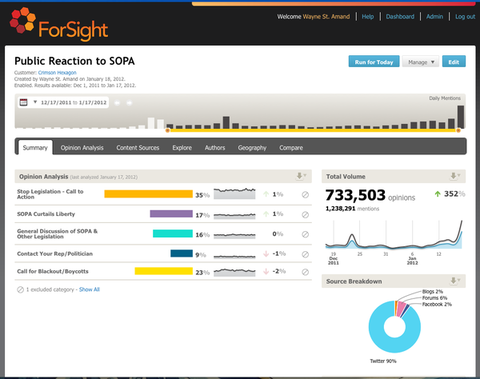Open the Manage dropdown menu

coord(421,62)
